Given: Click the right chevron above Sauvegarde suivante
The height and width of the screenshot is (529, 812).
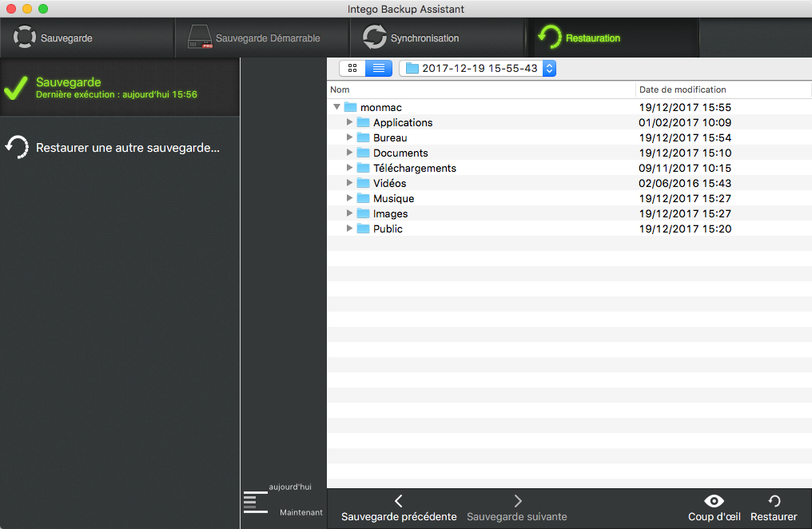Looking at the screenshot, I should (x=518, y=500).
